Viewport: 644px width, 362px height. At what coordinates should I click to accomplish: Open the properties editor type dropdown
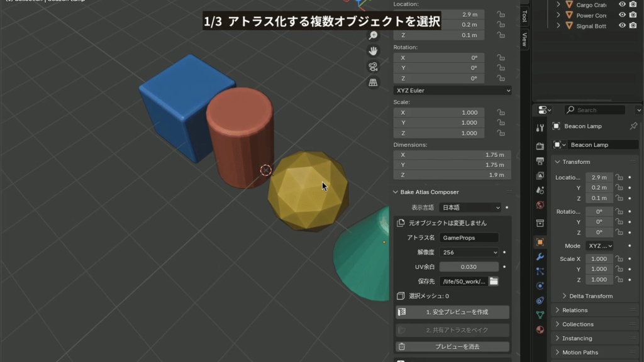pos(545,110)
